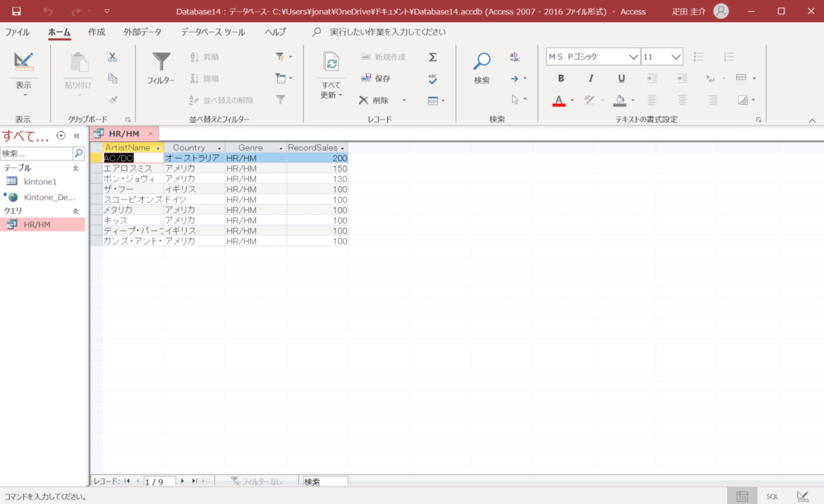
Task: Switch to the 作成 ribbon tab
Action: [x=97, y=32]
